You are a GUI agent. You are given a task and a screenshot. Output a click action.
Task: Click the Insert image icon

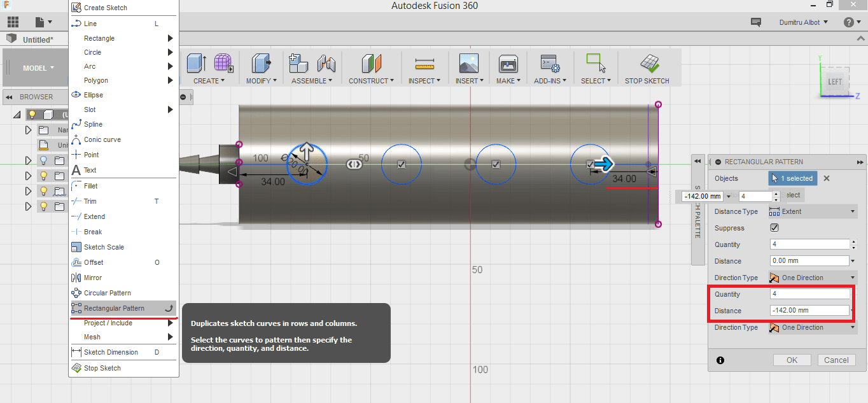click(x=468, y=64)
